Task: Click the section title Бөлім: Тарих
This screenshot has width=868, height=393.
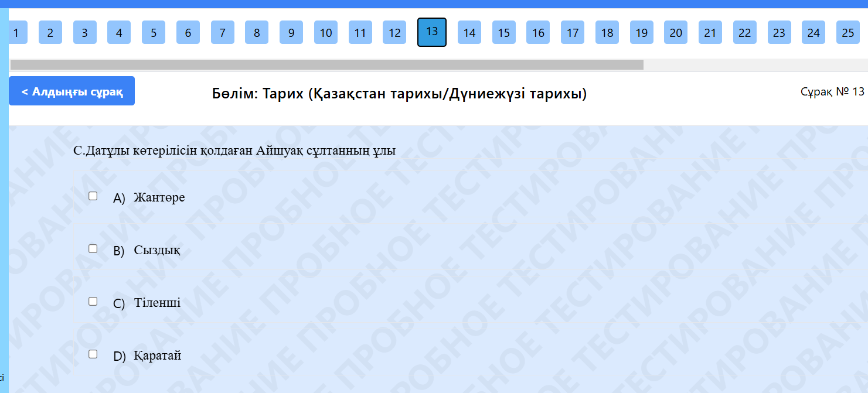Action: pyautogui.click(x=399, y=94)
